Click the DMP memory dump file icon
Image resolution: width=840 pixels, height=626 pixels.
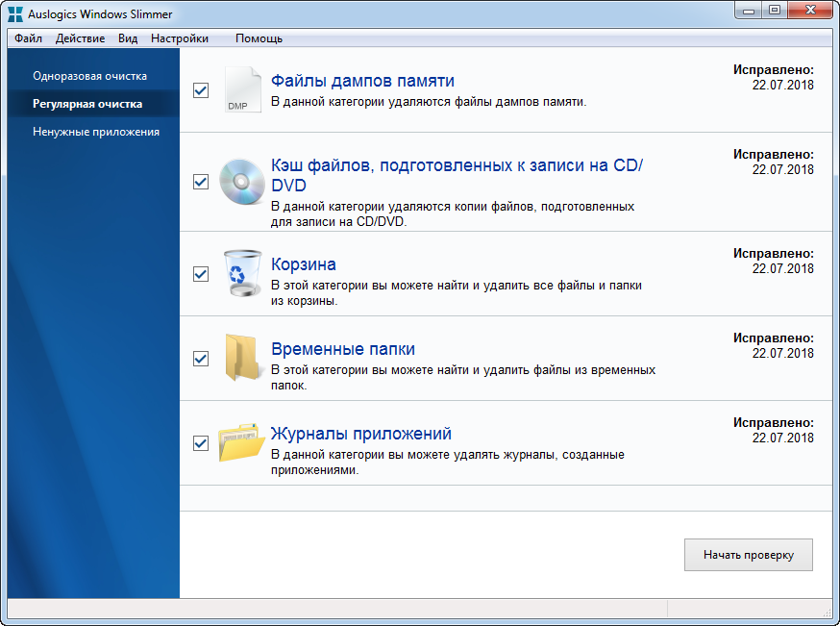coord(243,89)
